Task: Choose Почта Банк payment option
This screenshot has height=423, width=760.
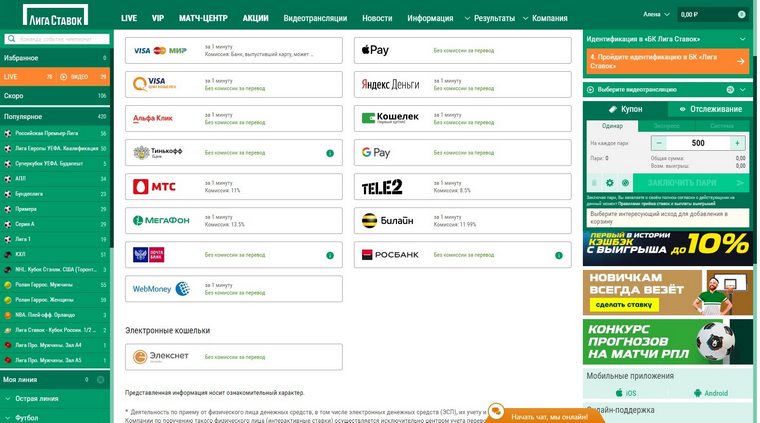Action: click(x=234, y=255)
